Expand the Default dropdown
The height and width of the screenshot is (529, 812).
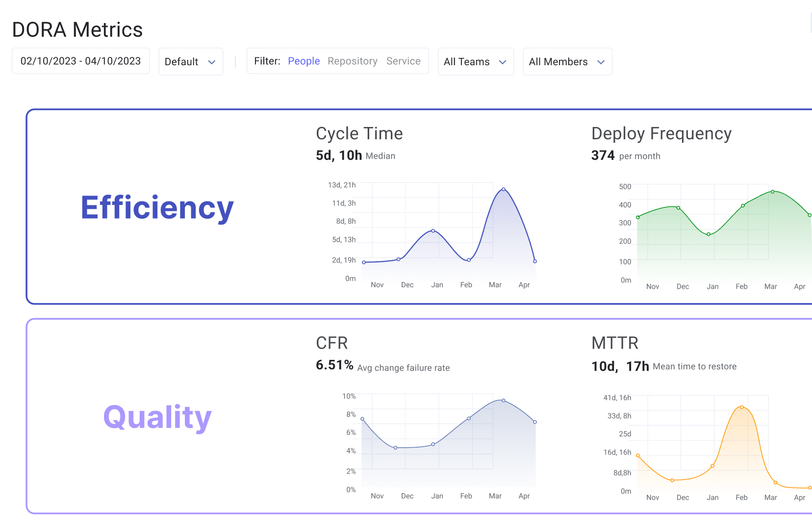(x=191, y=62)
